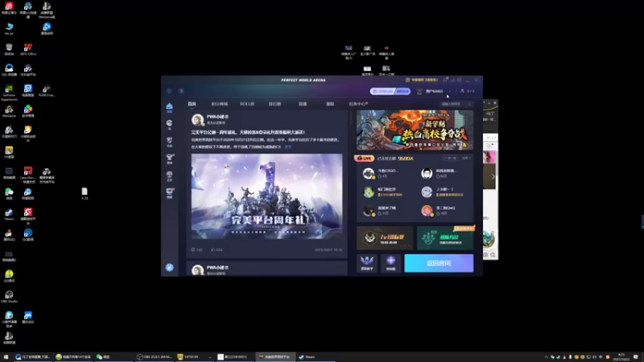
Task: Open the 1v1 banner card
Action: click(x=385, y=237)
